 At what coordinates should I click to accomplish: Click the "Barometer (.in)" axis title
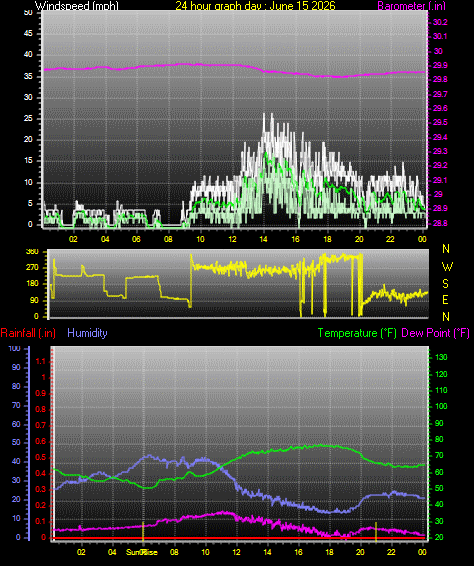click(x=412, y=6)
